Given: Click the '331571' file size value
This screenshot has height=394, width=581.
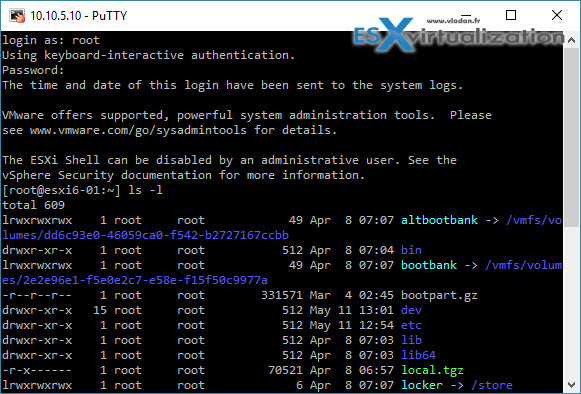Looking at the screenshot, I should coord(282,295).
